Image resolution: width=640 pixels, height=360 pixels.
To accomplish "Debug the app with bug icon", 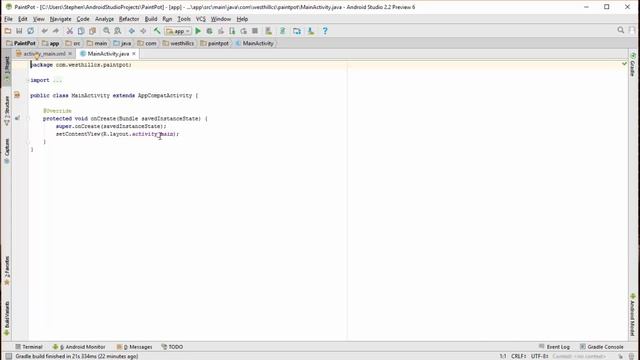I will tap(209, 31).
